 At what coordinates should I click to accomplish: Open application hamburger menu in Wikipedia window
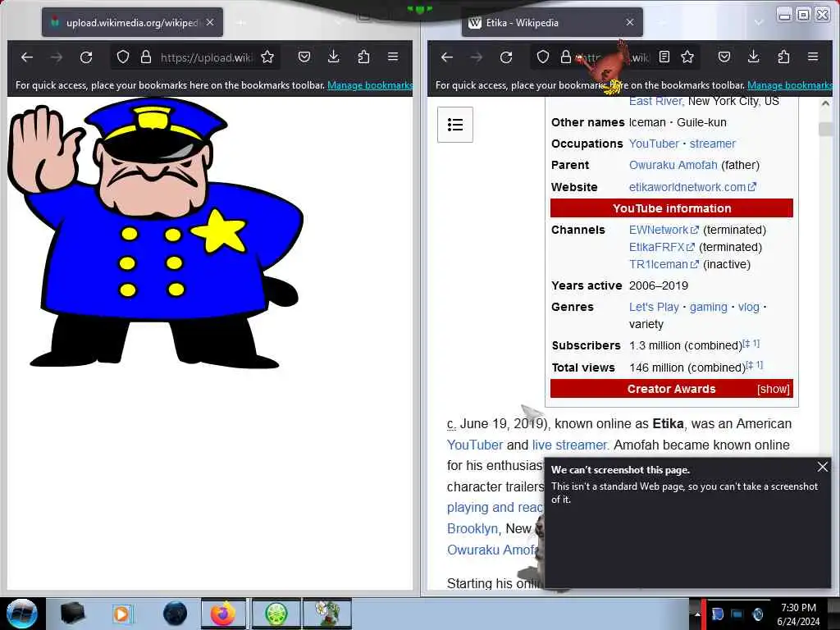(x=813, y=57)
